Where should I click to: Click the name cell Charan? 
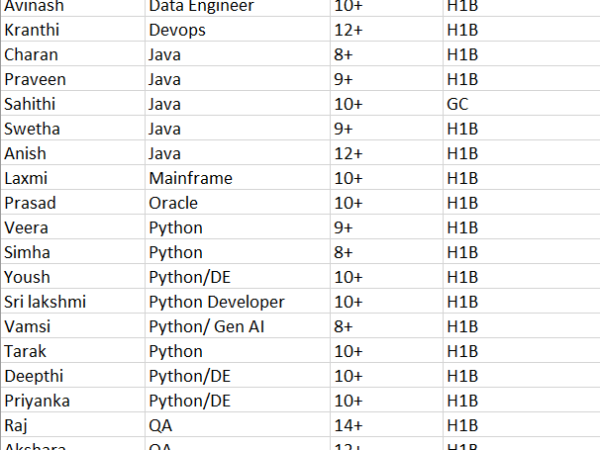(x=30, y=55)
